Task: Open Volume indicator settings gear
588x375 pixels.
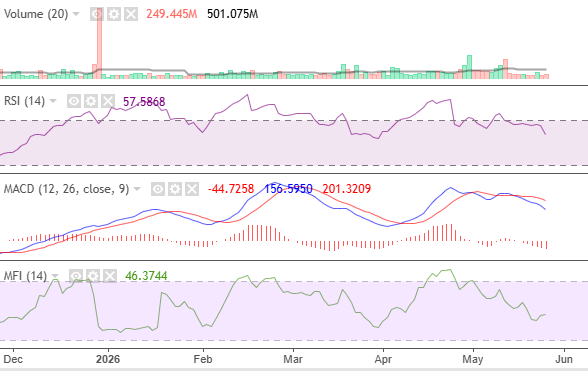Action: pyautogui.click(x=114, y=14)
